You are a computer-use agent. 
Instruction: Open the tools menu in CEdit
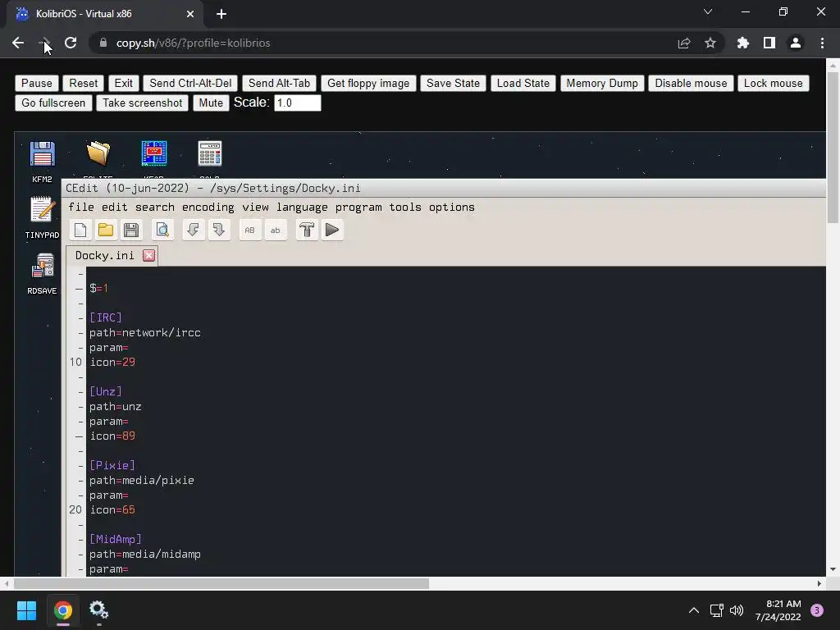pos(405,208)
